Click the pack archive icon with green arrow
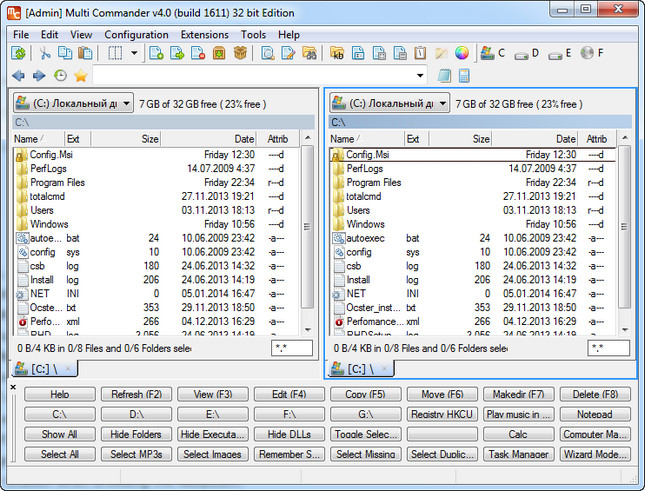The height and width of the screenshot is (491, 645). click(x=219, y=53)
